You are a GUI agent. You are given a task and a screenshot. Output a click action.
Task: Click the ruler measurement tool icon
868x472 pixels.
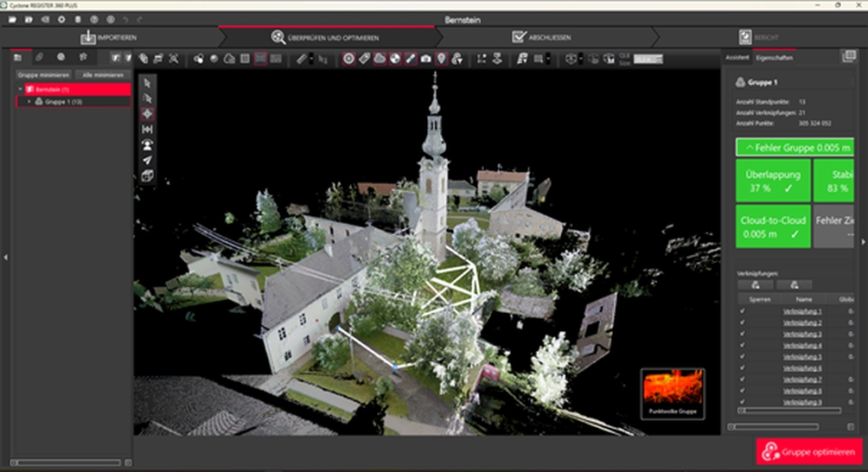[x=302, y=59]
